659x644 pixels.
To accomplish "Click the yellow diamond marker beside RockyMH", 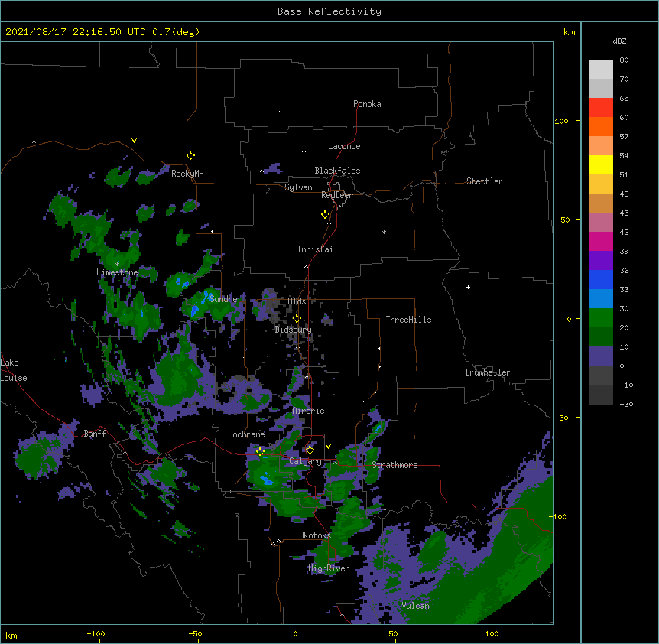I will click(x=190, y=156).
